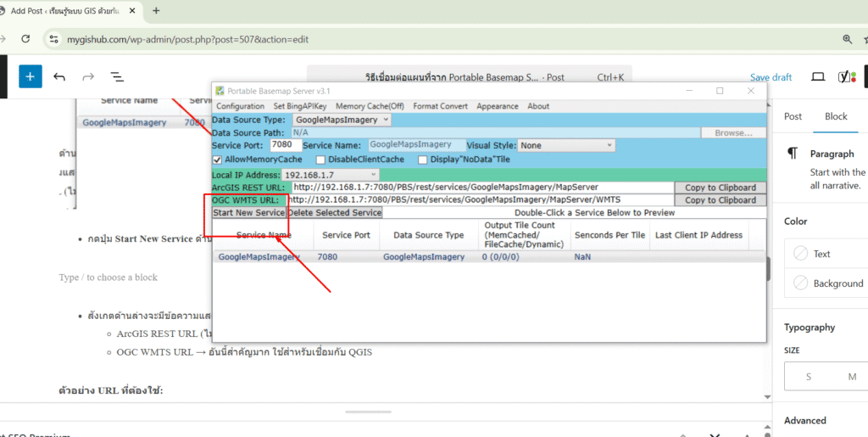This screenshot has width=868, height=437.
Task: Toggle the AllowMemoryCache checkbox
Action: tap(218, 160)
